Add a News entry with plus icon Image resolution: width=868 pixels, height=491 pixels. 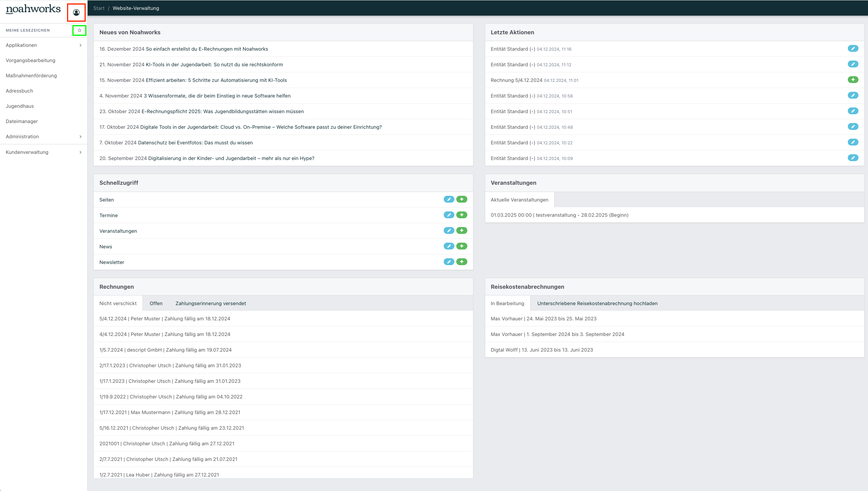[462, 246]
